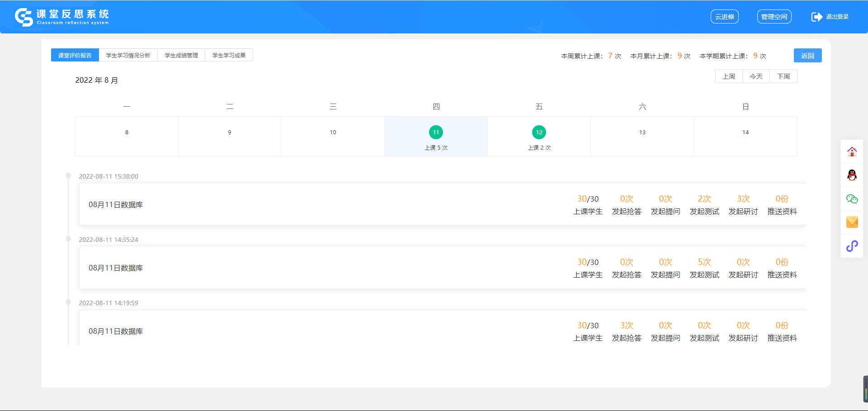Select the green date 12 circle
The image size is (868, 411).
[x=539, y=132]
